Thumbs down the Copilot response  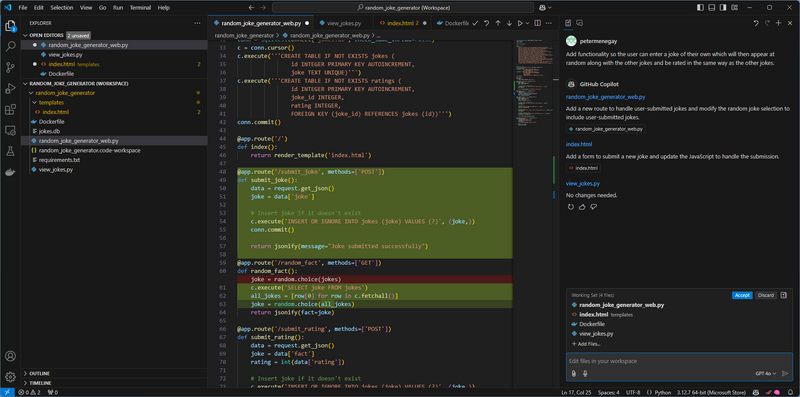point(593,207)
